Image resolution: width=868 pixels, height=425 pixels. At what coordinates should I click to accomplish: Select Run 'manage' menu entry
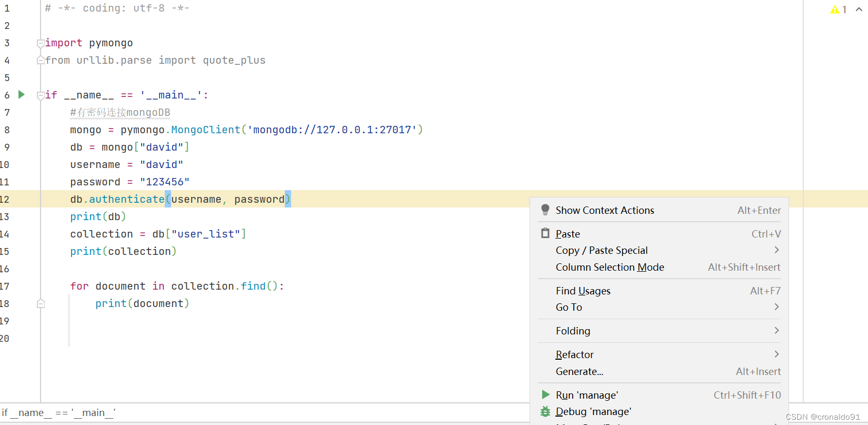[659, 395]
